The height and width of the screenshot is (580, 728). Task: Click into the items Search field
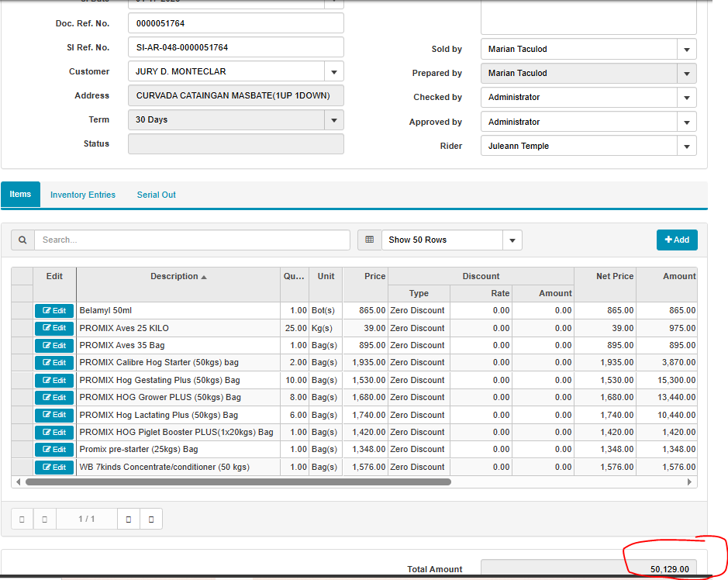click(191, 240)
